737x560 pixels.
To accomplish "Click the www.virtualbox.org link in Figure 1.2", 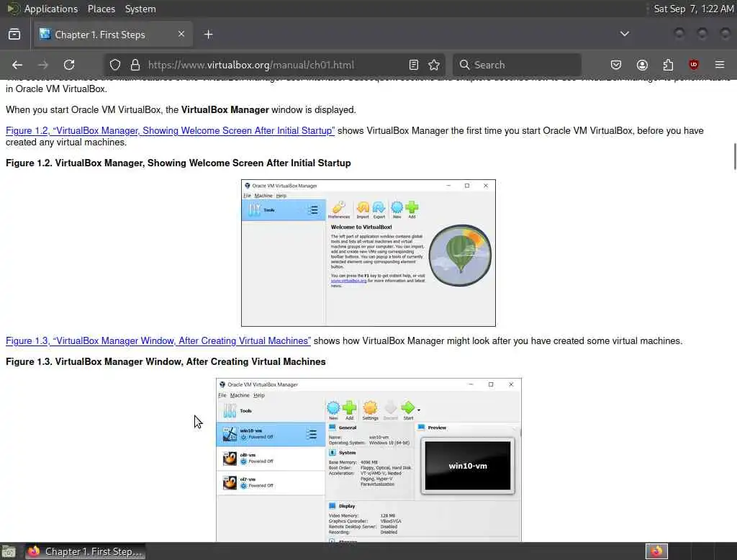I will pos(348,281).
